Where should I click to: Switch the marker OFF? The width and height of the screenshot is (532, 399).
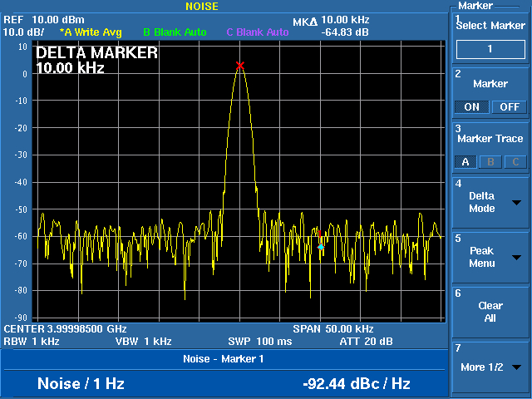[509, 107]
